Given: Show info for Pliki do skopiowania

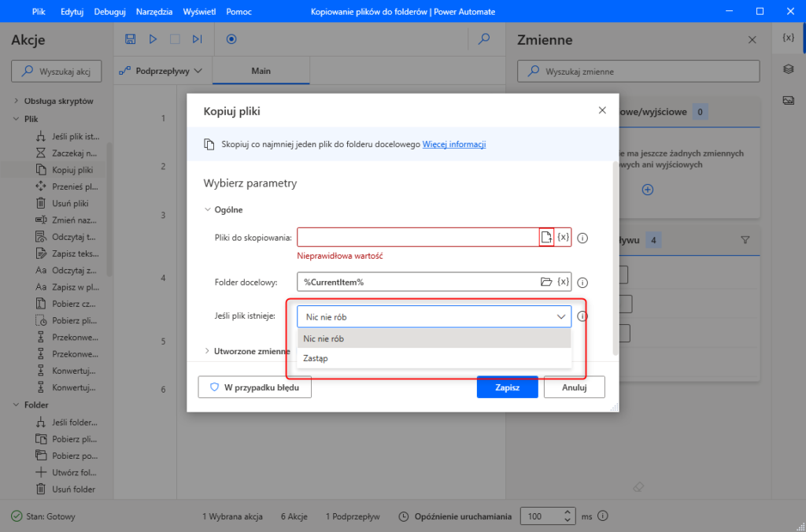Looking at the screenshot, I should pos(583,238).
